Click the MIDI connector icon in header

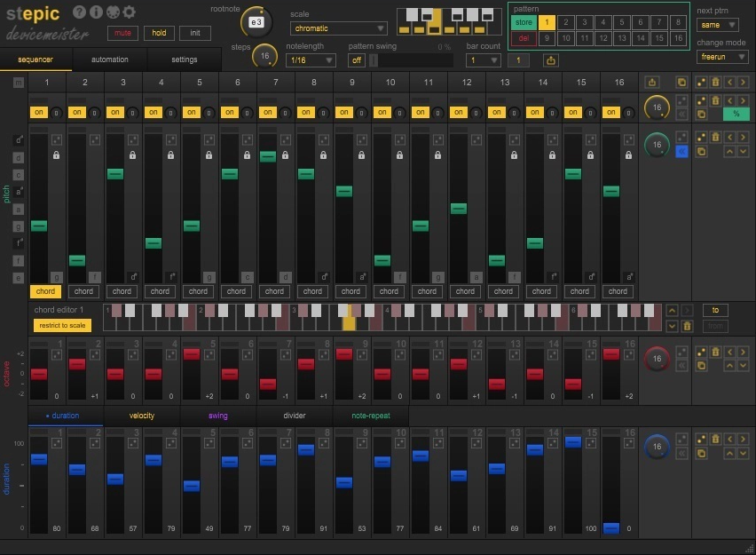(x=113, y=12)
